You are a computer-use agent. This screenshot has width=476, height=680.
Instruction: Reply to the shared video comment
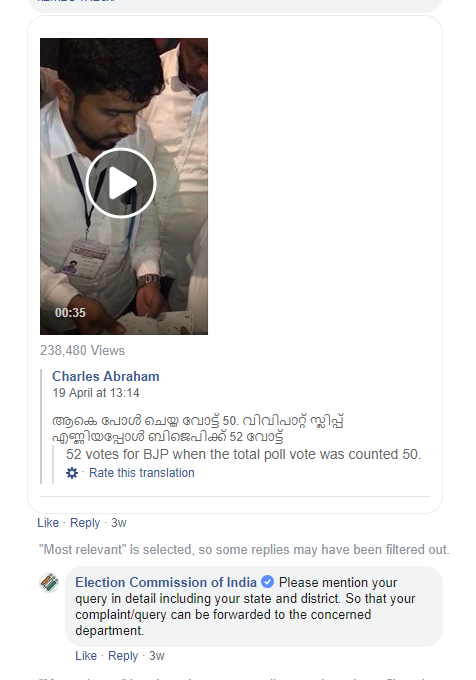pos(85,523)
